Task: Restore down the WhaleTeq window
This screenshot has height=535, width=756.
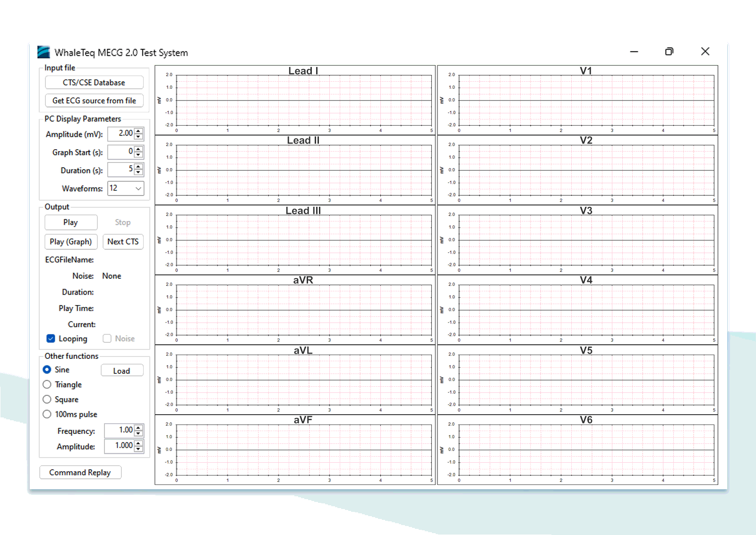Action: pos(669,51)
